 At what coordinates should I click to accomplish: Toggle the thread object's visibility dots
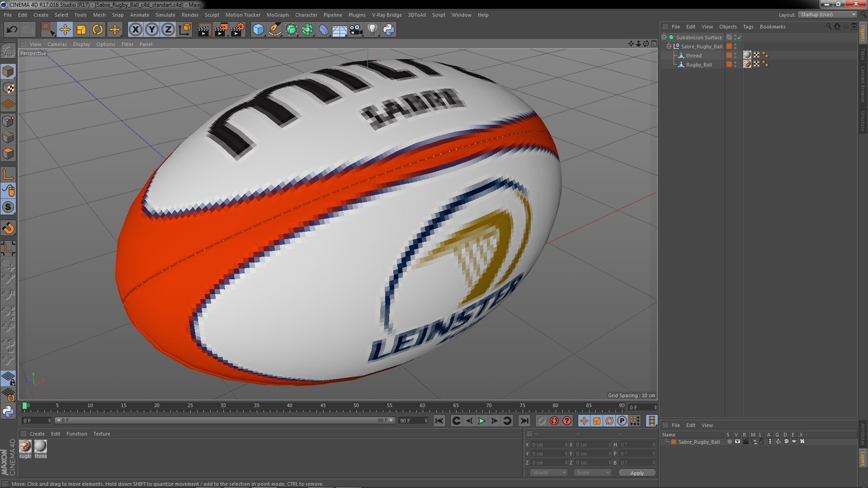click(x=736, y=56)
